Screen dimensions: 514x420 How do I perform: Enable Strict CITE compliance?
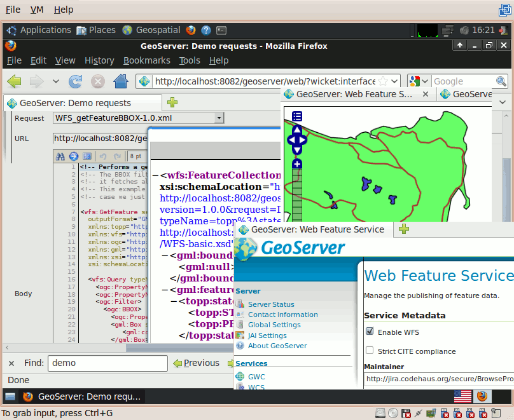tap(370, 350)
